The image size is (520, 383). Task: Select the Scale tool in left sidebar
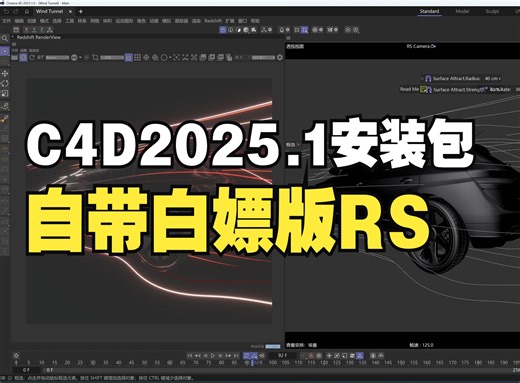coord(5,94)
